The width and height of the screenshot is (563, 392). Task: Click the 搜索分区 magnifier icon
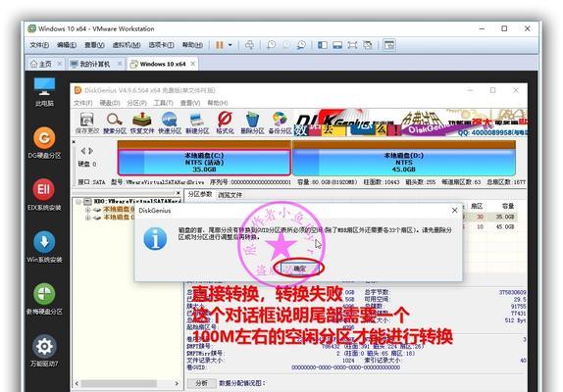115,122
